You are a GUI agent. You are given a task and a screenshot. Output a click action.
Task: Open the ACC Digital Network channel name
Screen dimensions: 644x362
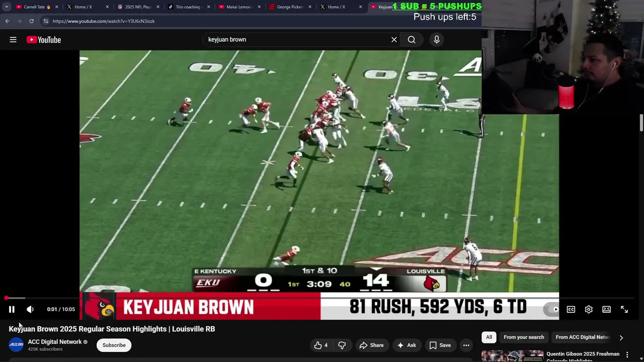(x=55, y=342)
